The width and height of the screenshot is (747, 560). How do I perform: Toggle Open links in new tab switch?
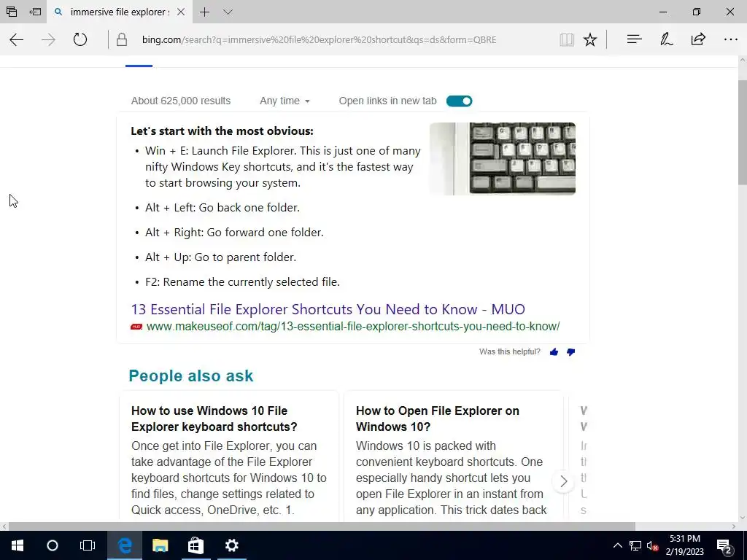[x=460, y=101]
